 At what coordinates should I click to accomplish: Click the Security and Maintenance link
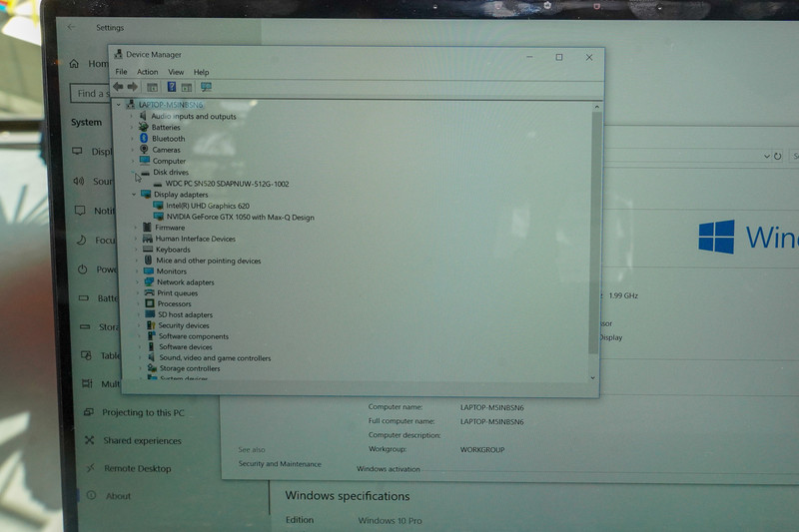280,464
